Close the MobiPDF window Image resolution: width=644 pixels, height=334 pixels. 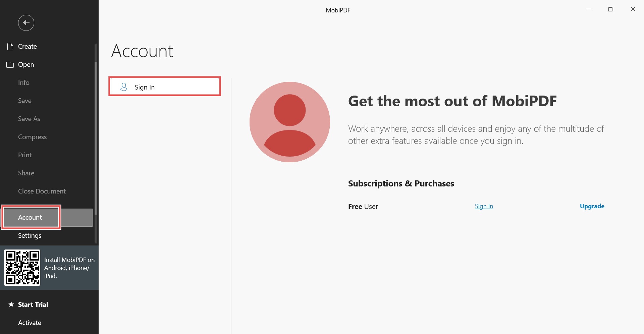pyautogui.click(x=633, y=9)
